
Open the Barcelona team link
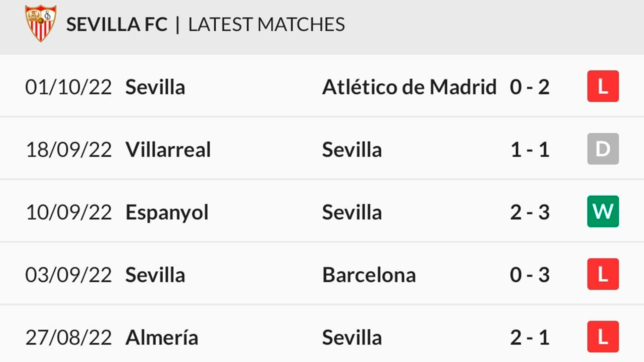pos(369,275)
